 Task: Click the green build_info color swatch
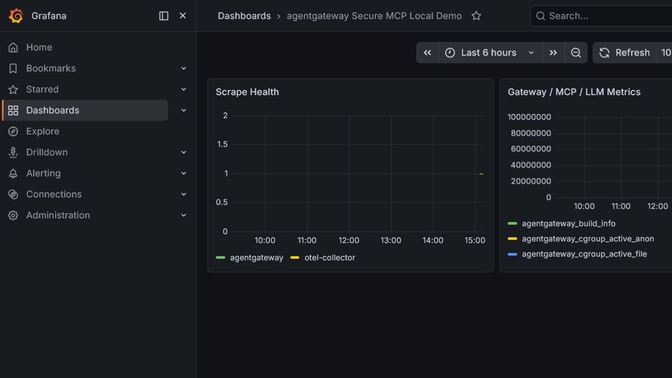[x=512, y=224]
